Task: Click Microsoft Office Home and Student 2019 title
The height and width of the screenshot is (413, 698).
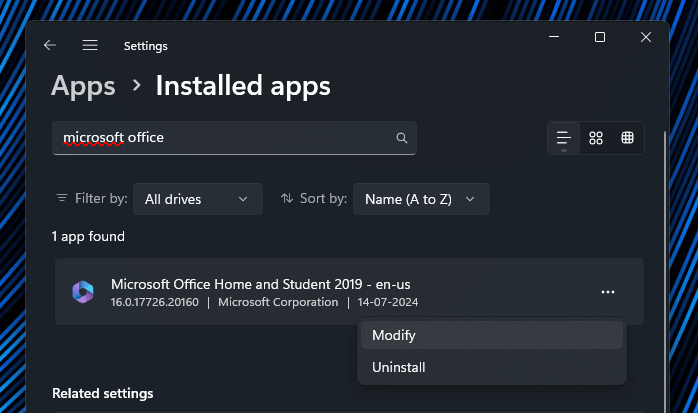Action: [260, 284]
